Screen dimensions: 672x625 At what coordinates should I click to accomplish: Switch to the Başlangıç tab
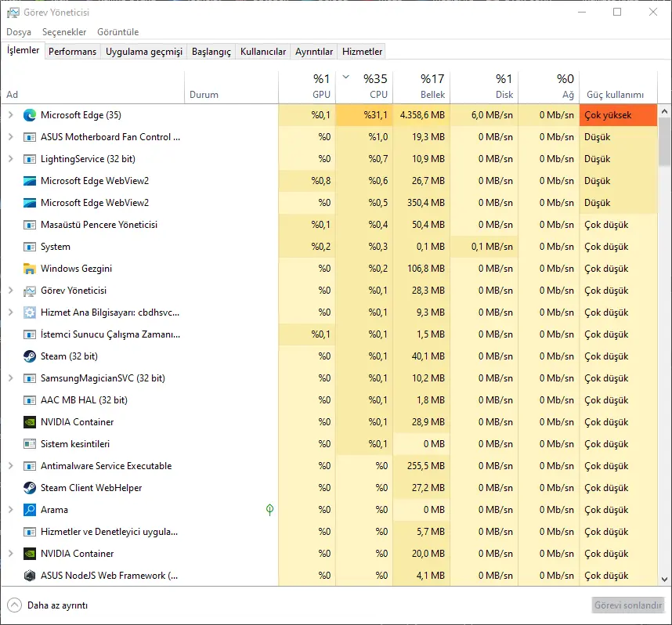pyautogui.click(x=211, y=52)
